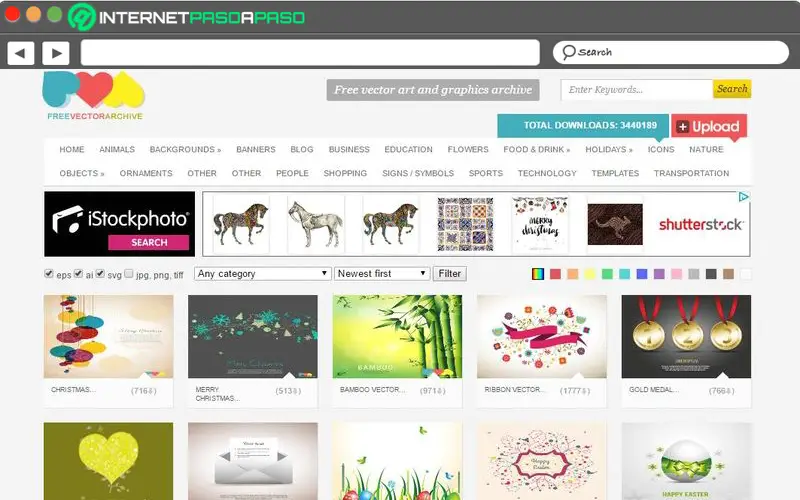Select the blue color filter swatch
The height and width of the screenshot is (500, 800).
click(642, 274)
